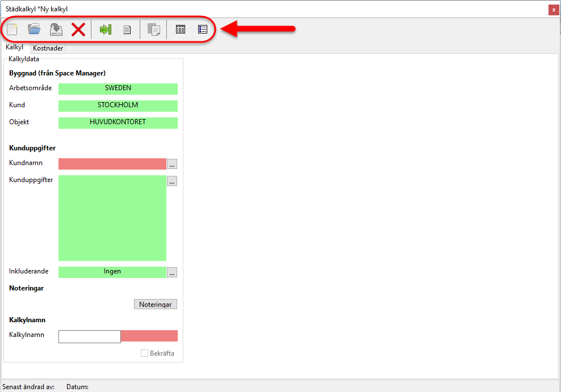Image resolution: width=561 pixels, height=392 pixels.
Task: Close the Städkalkyl window
Action: click(552, 10)
